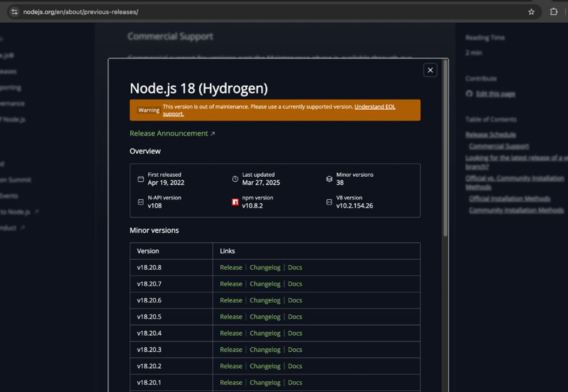Open Release link for v18.20.7
This screenshot has width=568, height=392.
(231, 283)
